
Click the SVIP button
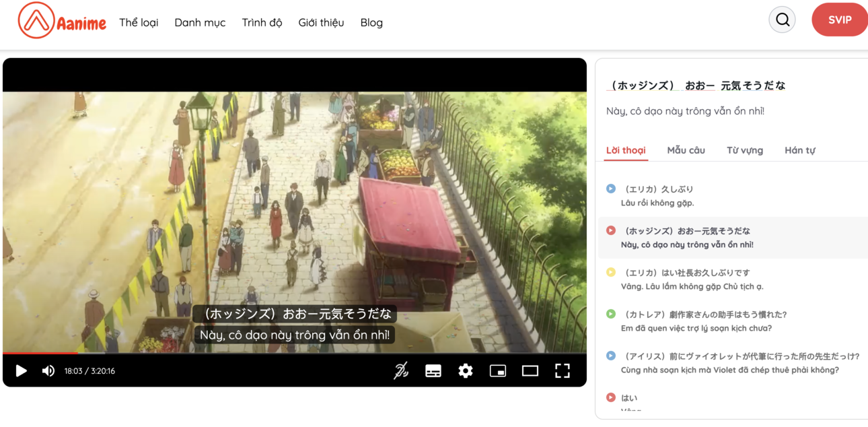840,20
